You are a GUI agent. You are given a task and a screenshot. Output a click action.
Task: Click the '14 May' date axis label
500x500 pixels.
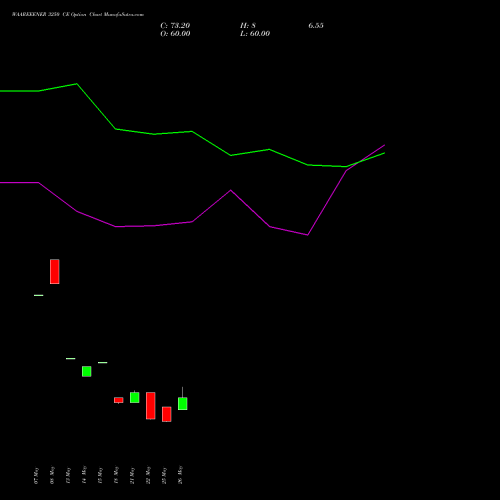[84, 475]
